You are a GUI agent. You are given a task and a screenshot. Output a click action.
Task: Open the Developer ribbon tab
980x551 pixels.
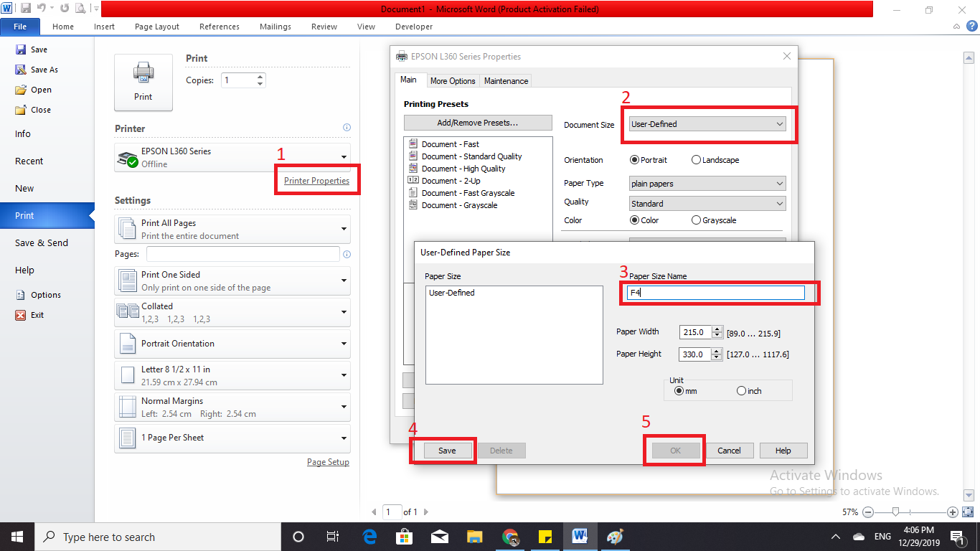coord(414,27)
